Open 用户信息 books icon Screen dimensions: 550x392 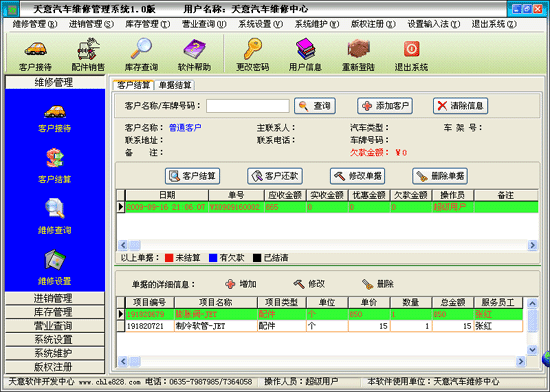305,55
